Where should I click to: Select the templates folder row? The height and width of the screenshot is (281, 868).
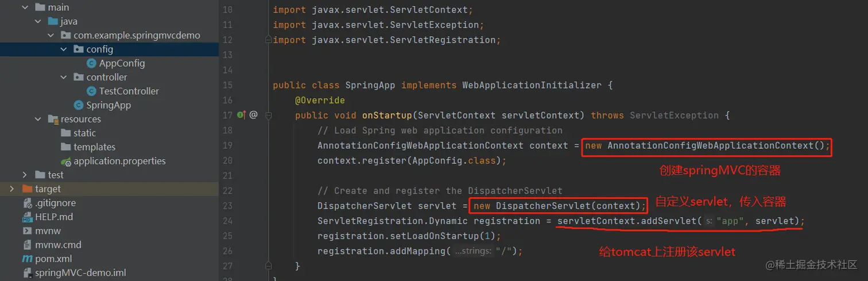pyautogui.click(x=109, y=147)
